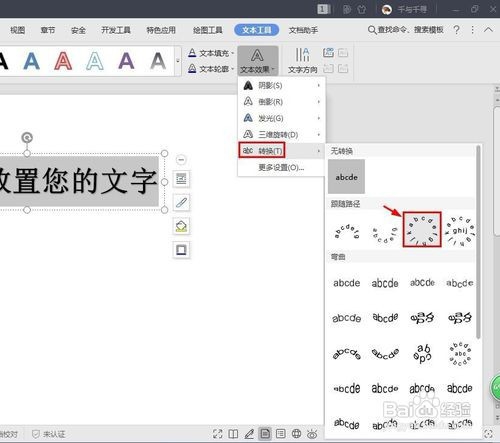
Task: Toggle the page view mode in status bar
Action: tap(265, 434)
